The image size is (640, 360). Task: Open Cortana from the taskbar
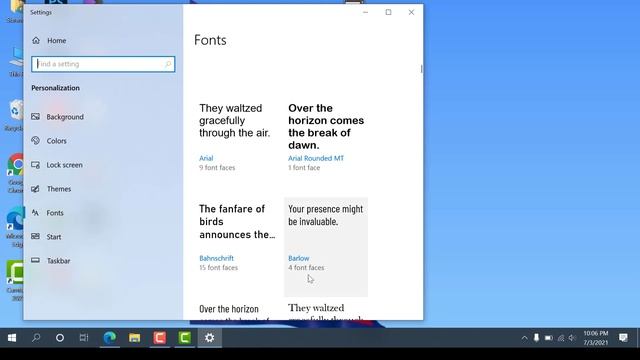coord(60,338)
